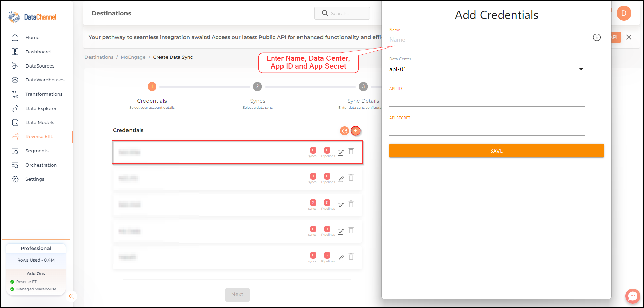Image resolution: width=644 pixels, height=308 pixels.
Task: Navigate to Transformations
Action: [x=44, y=94]
